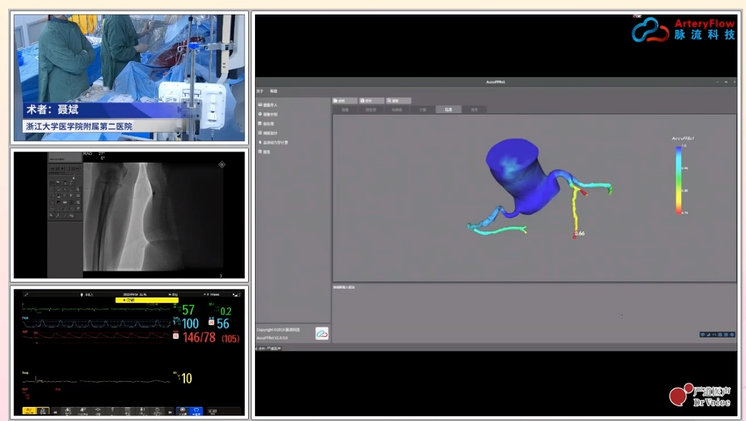Click the AccuFFRct rainbow color scale bar

(x=680, y=179)
